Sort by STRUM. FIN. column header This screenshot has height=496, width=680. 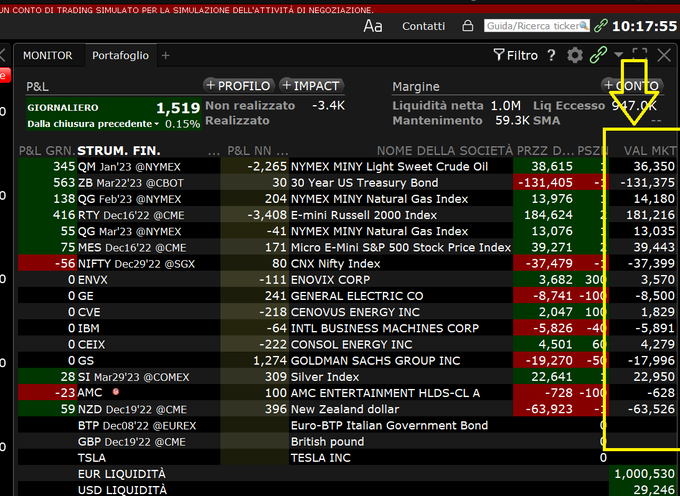tap(119, 150)
